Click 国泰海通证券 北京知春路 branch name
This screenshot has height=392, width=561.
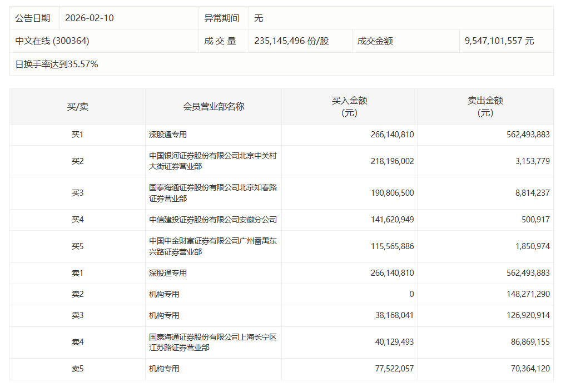(212, 193)
